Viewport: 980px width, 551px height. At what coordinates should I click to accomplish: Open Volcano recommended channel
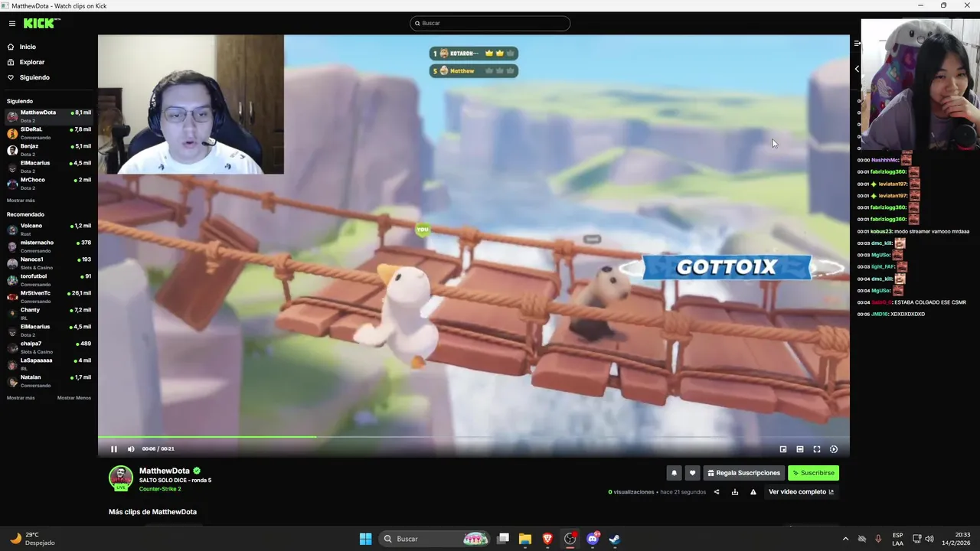point(49,230)
